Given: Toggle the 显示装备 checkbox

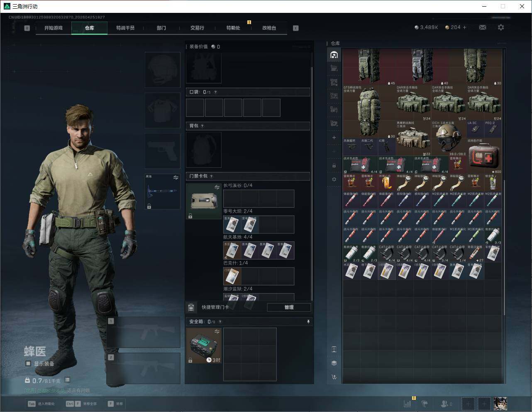Looking at the screenshot, I should [28, 363].
